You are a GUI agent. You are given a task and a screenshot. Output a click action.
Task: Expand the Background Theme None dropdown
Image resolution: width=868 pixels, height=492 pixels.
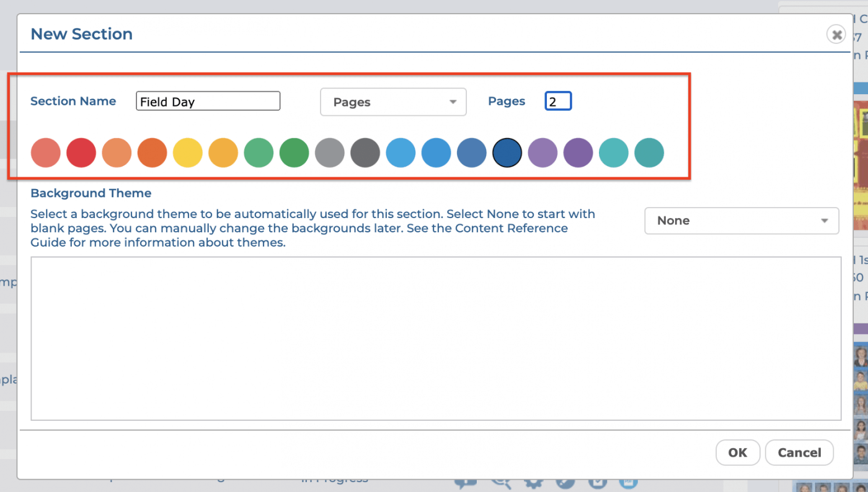742,221
